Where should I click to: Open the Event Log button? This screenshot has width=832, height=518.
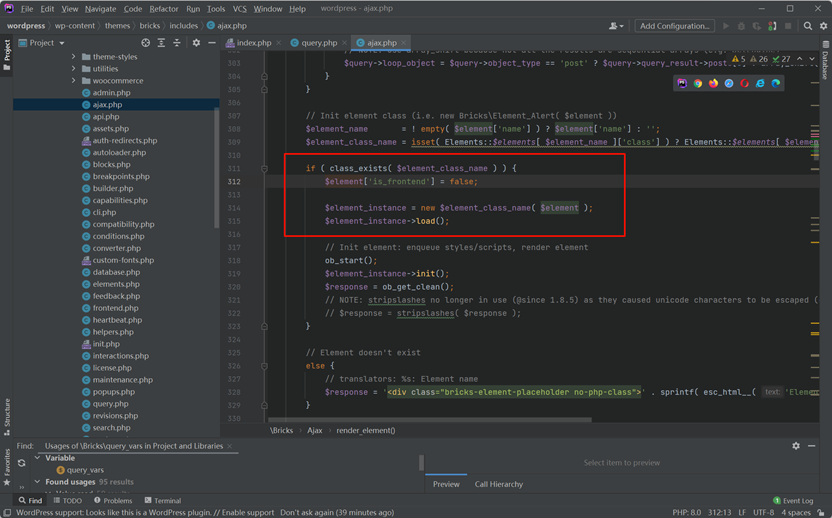click(793, 500)
